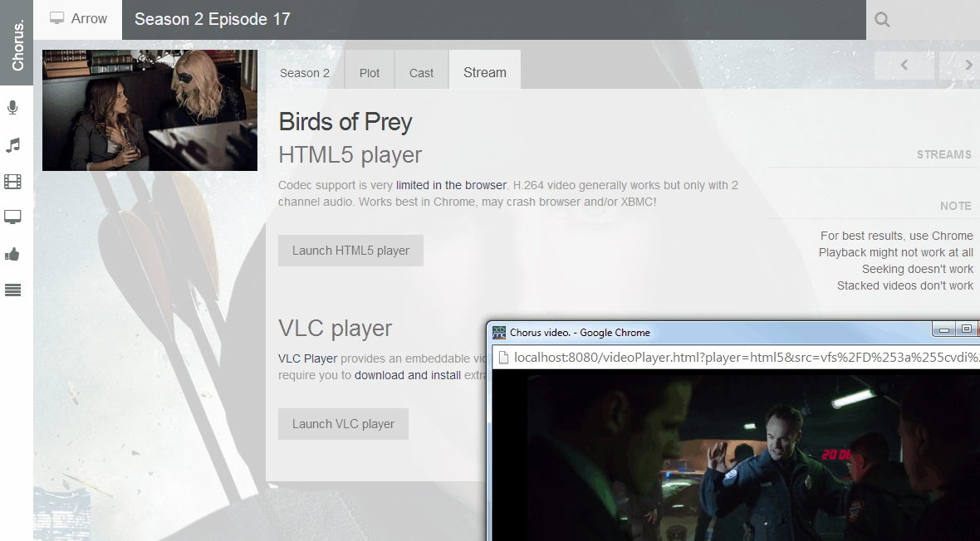Click the 'VLC player' heading

(x=335, y=329)
